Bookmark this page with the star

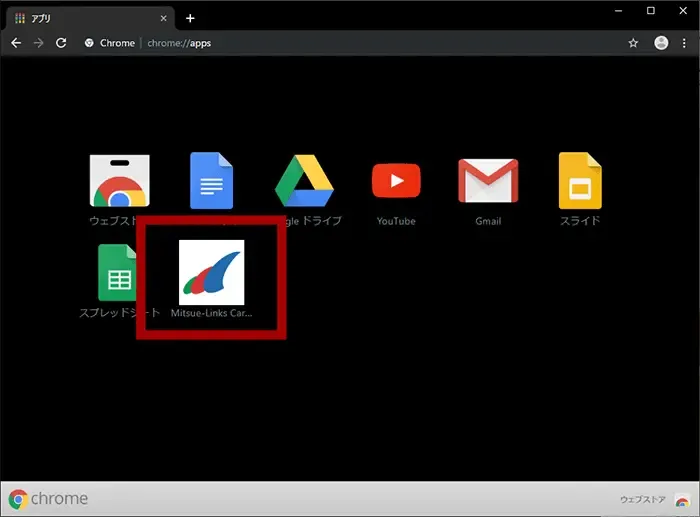tap(633, 43)
